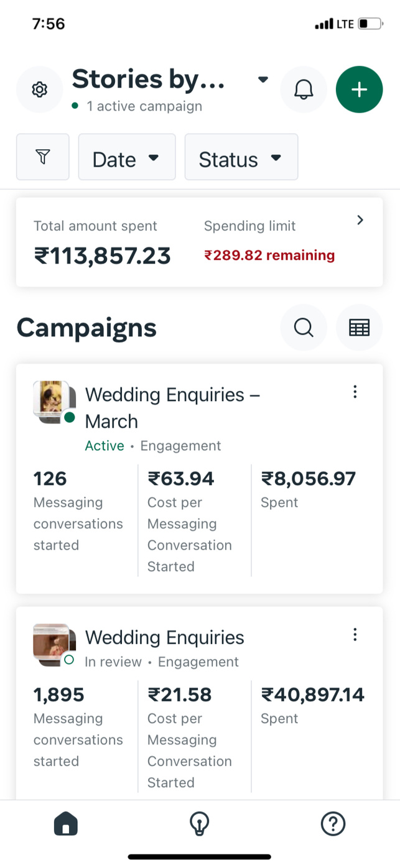Expand the Status dropdown

(x=241, y=157)
